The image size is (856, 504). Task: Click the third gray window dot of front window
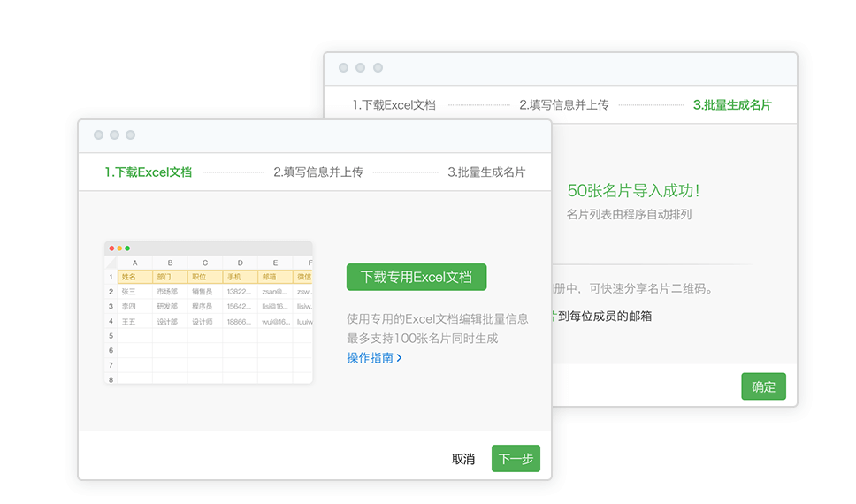131,135
